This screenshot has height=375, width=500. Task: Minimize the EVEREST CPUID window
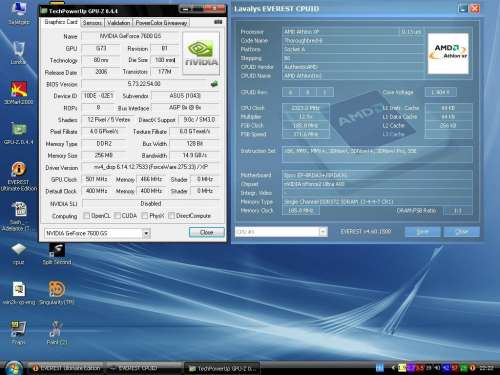[462, 9]
